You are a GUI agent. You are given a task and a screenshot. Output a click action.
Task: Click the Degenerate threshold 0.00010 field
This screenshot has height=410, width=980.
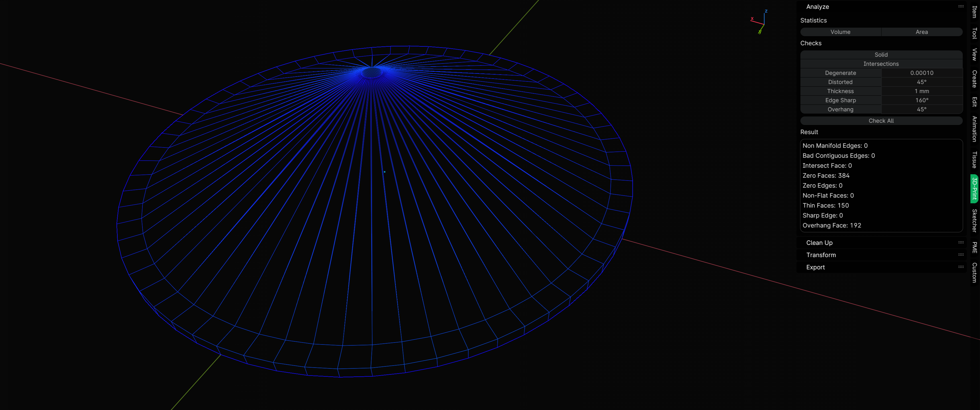click(921, 73)
